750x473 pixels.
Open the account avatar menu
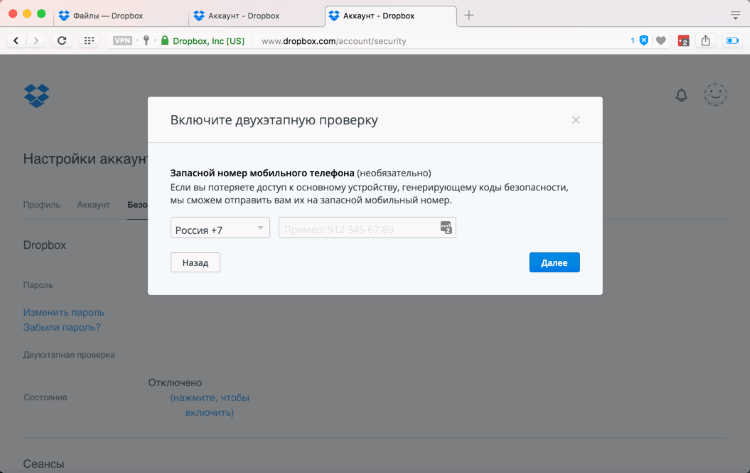[x=715, y=95]
